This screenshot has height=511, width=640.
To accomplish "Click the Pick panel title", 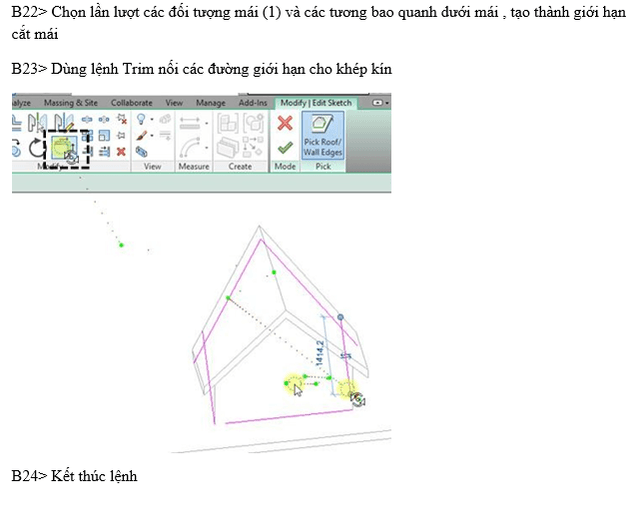I will tap(323, 167).
